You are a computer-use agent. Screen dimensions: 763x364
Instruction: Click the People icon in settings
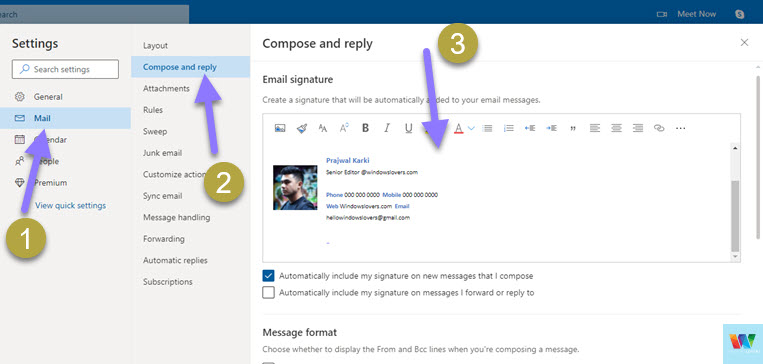(x=19, y=161)
